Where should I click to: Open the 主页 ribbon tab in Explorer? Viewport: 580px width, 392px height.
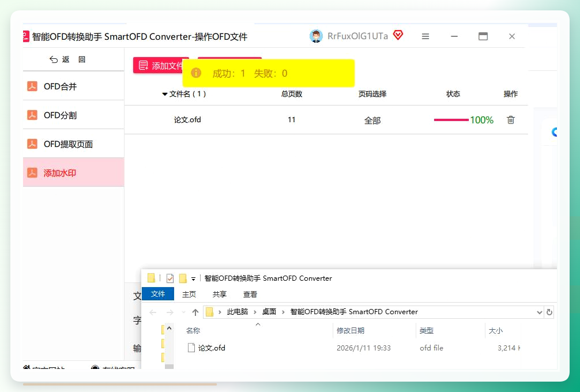click(x=189, y=295)
